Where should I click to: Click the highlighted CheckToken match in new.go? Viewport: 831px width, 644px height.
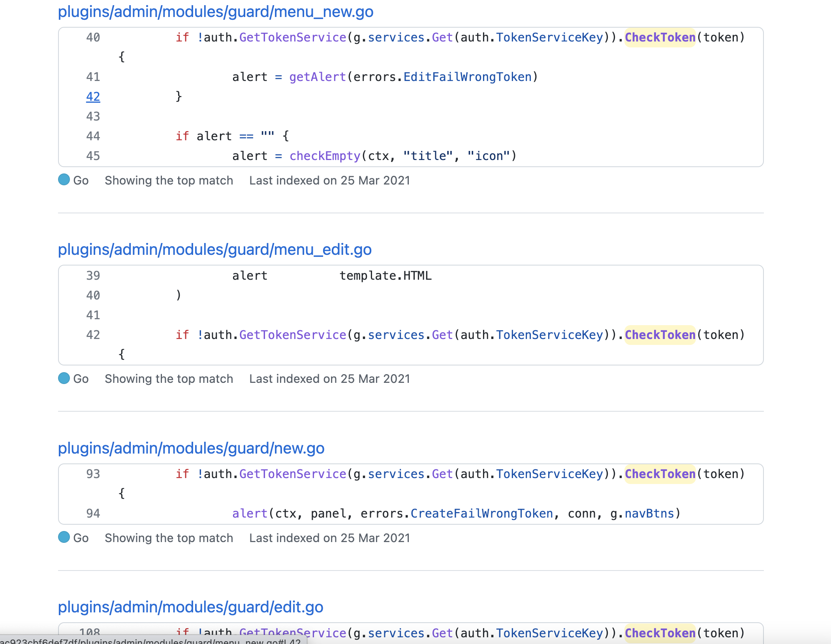tap(660, 474)
